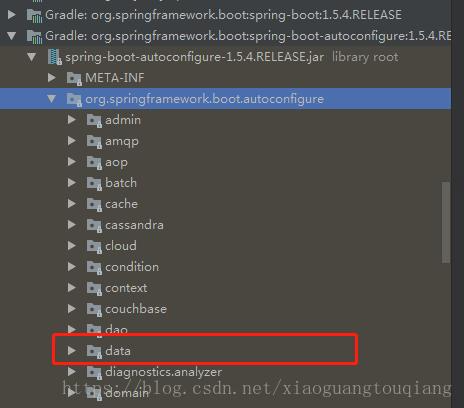The image size is (464, 408).
Task: Expand the cloud package arrow
Action: coord(72,246)
